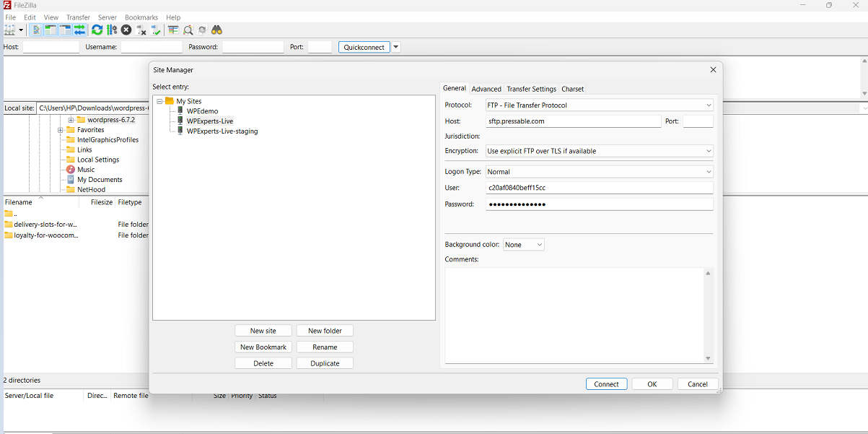Image resolution: width=868 pixels, height=434 pixels.
Task: Open the Protocol dropdown
Action: pos(708,105)
